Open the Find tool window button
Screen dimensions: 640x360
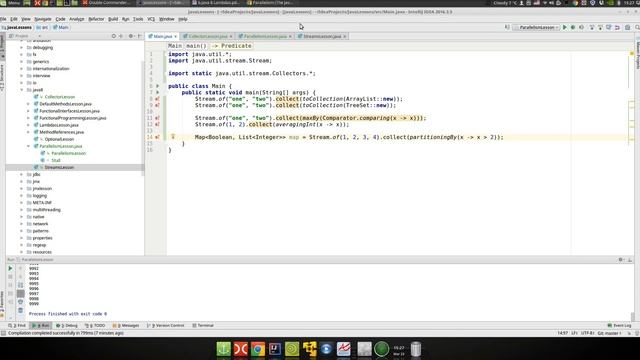[x=17, y=325]
